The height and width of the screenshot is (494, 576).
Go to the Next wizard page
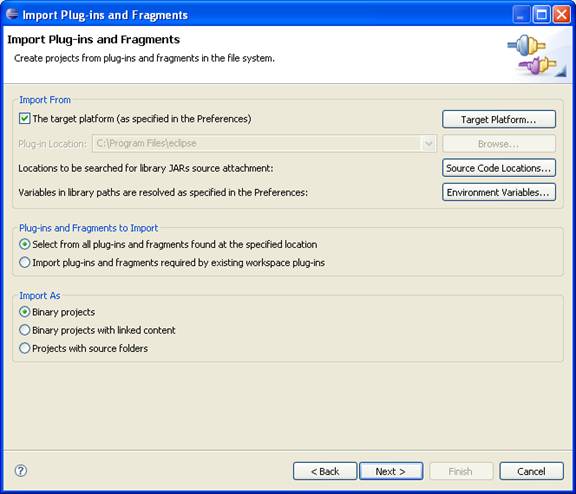pyautogui.click(x=391, y=471)
